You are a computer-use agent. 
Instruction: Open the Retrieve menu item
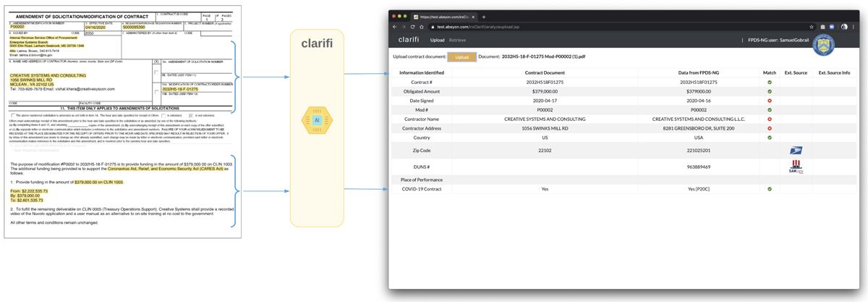457,40
